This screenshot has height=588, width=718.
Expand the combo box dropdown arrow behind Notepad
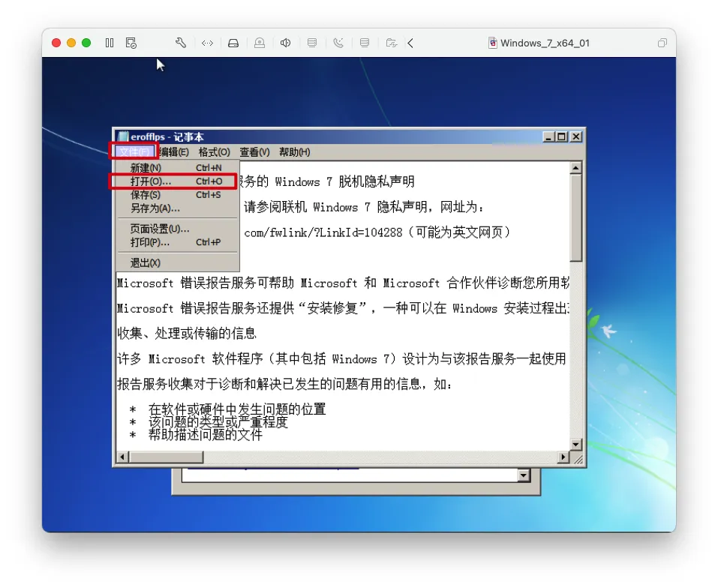click(524, 475)
